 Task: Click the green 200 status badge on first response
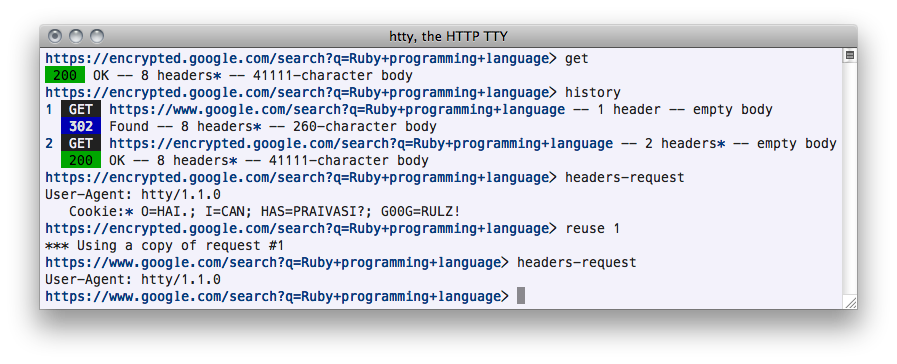[x=65, y=76]
